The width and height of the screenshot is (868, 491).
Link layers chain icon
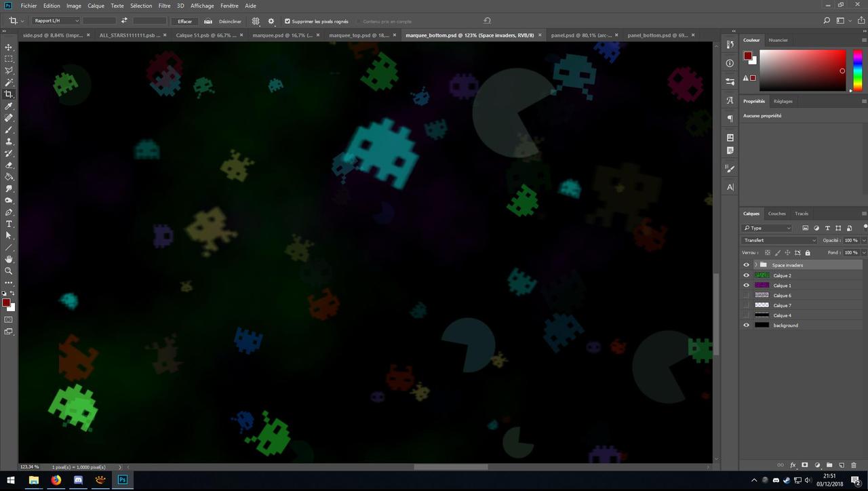781,465
